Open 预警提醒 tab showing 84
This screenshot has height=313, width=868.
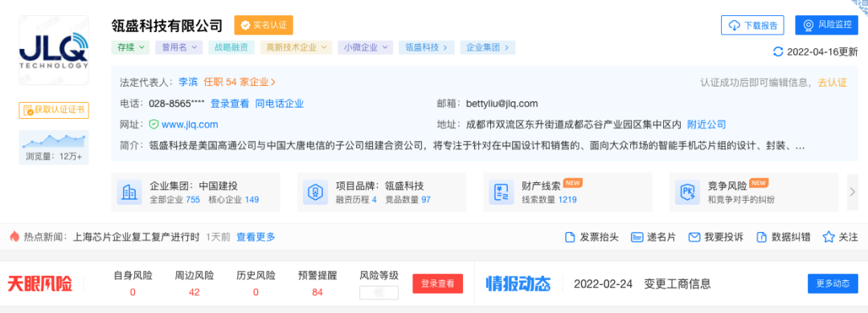pyautogui.click(x=317, y=283)
